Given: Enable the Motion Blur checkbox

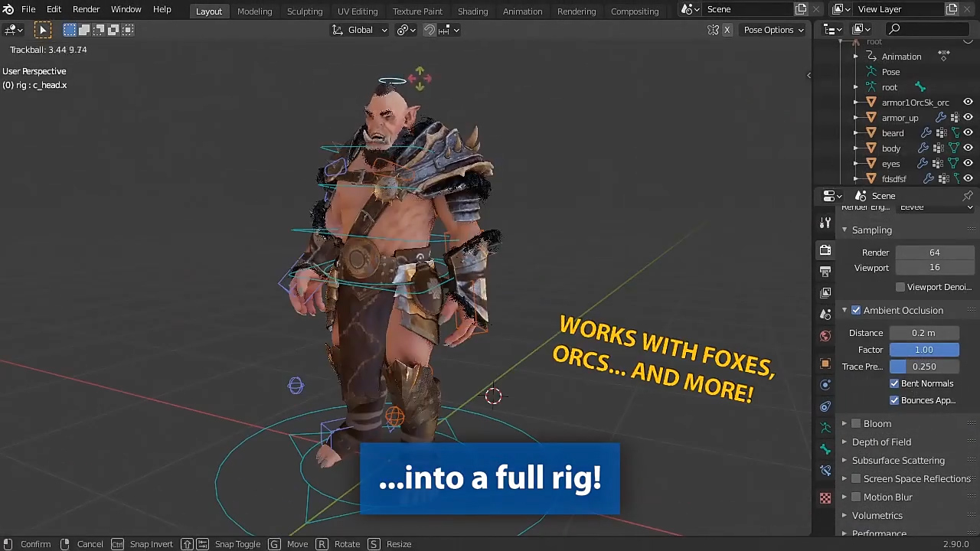Looking at the screenshot, I should (856, 497).
